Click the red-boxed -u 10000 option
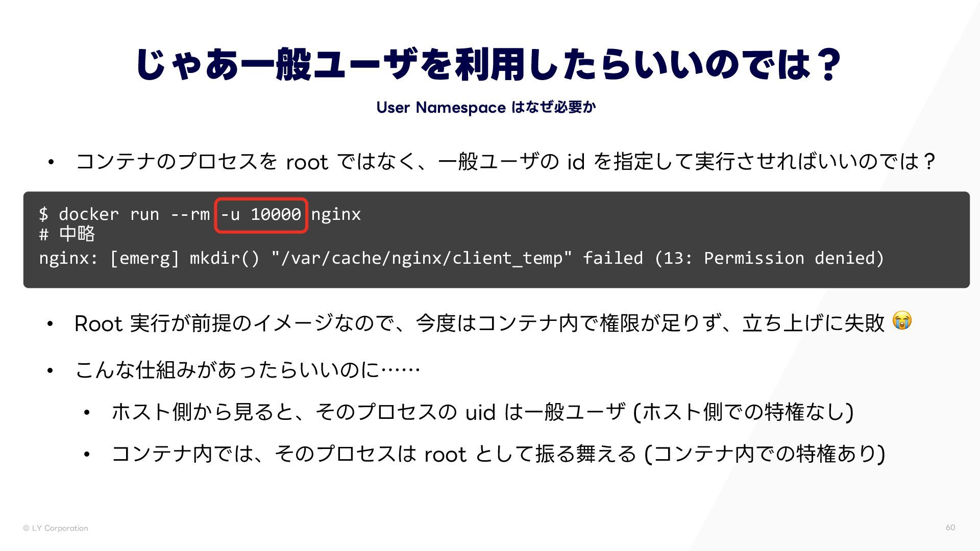 point(261,215)
